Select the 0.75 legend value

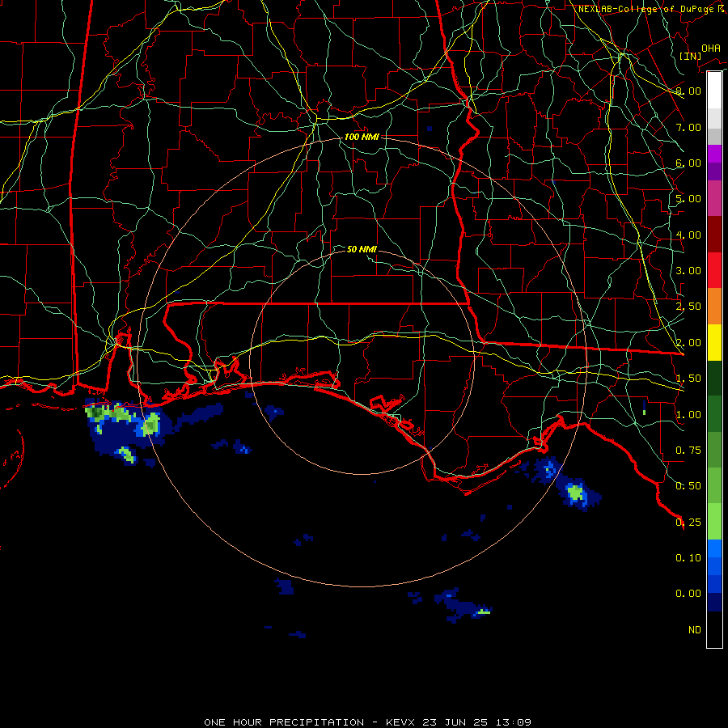tap(688, 451)
